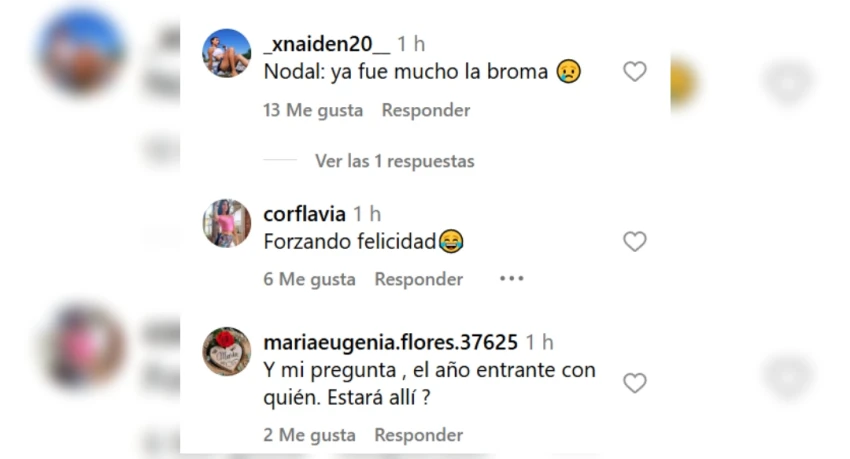Like the _xnaiden20__ comment with the heart icon
The width and height of the screenshot is (850, 459).
click(634, 72)
